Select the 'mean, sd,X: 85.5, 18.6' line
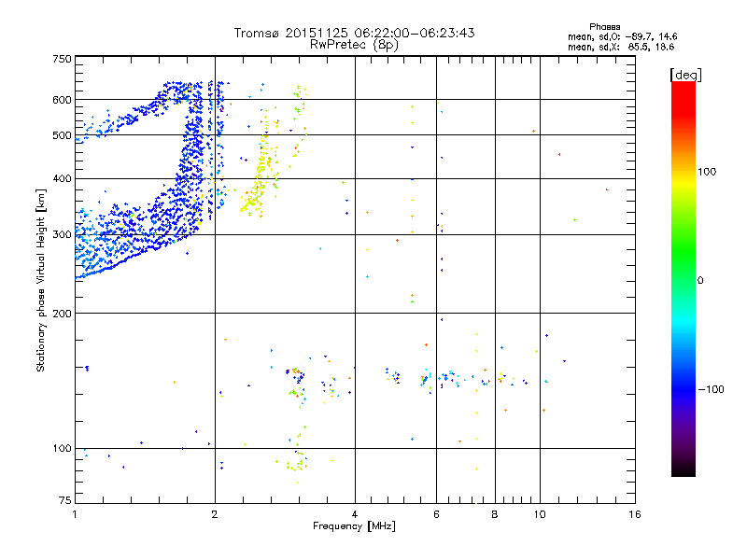Screen dimensions: 747x560 pos(621,47)
